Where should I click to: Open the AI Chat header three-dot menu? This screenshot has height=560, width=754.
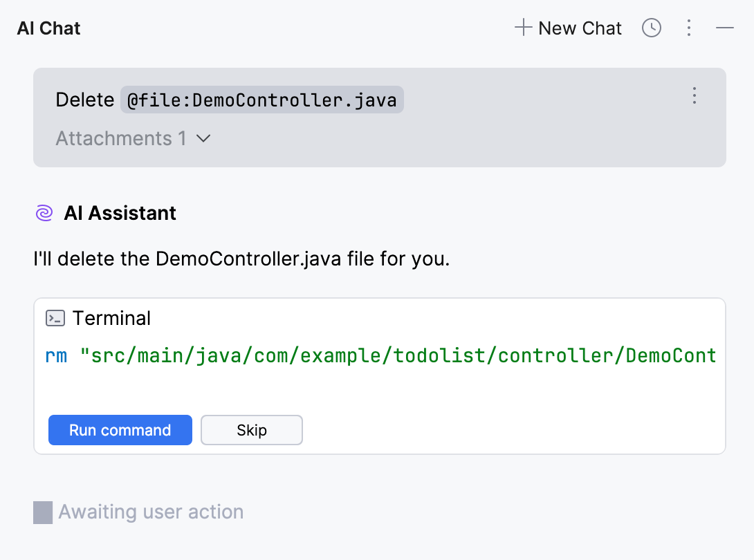pos(688,28)
